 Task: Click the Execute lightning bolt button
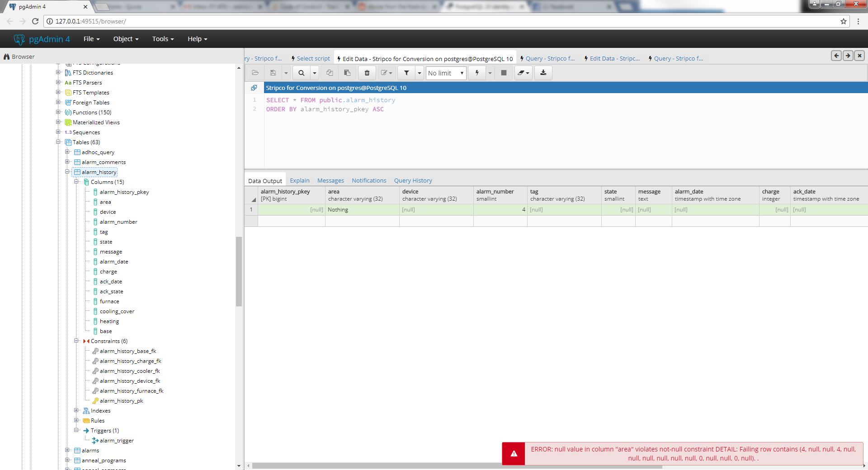tap(477, 73)
